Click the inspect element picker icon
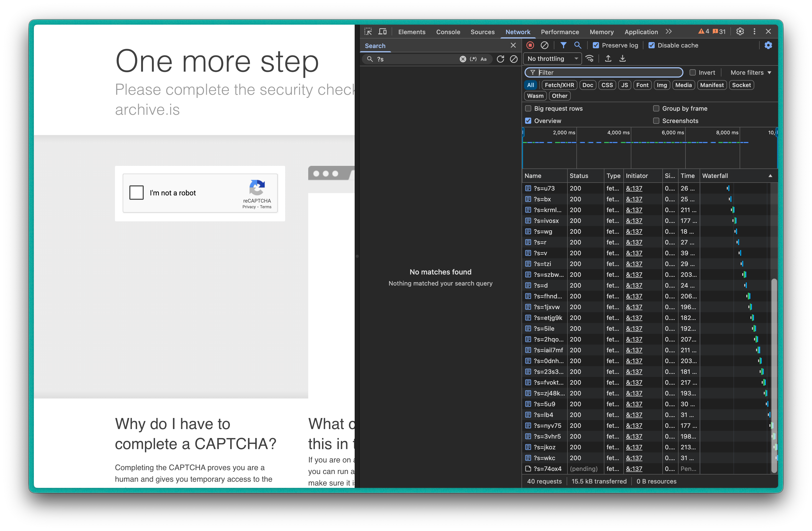The width and height of the screenshot is (812, 531). (x=368, y=31)
